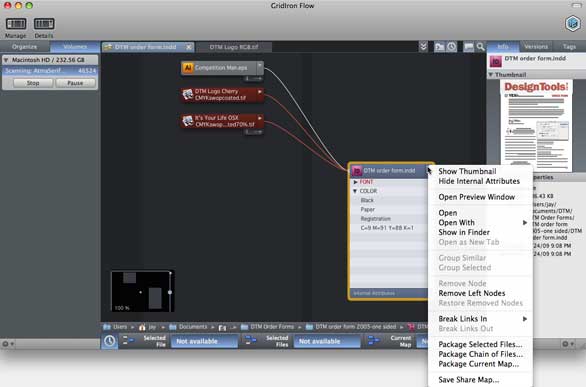Choose Save Share Map menu item
Image resolution: width=586 pixels, height=387 pixels.
pyautogui.click(x=480, y=380)
